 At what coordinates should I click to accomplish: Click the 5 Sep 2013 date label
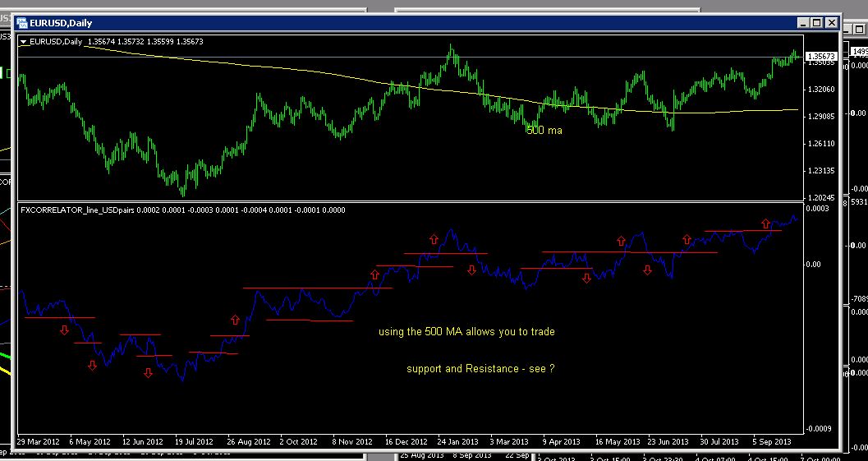coord(772,441)
